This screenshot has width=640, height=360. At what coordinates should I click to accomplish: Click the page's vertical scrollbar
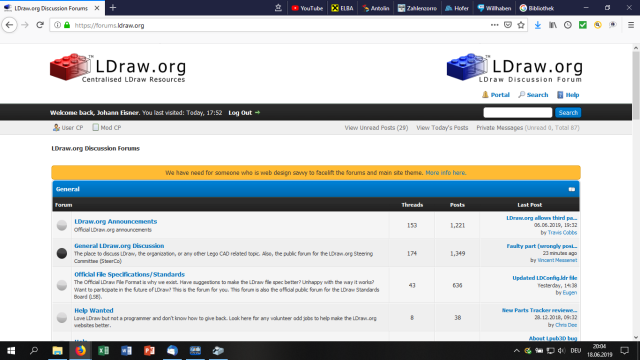pyautogui.click(x=636, y=192)
